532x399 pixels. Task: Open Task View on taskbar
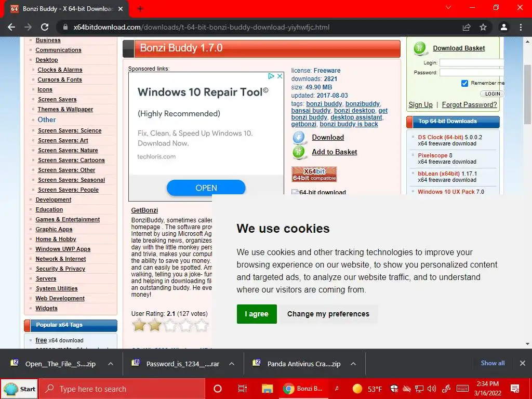point(242,389)
